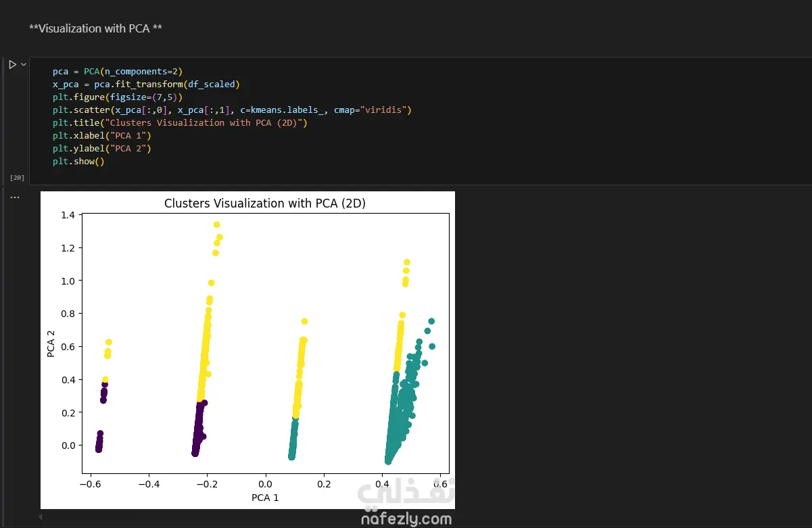This screenshot has width=812, height=528.
Task: Click the −0.4 x-axis tick label
Action: [x=148, y=484]
